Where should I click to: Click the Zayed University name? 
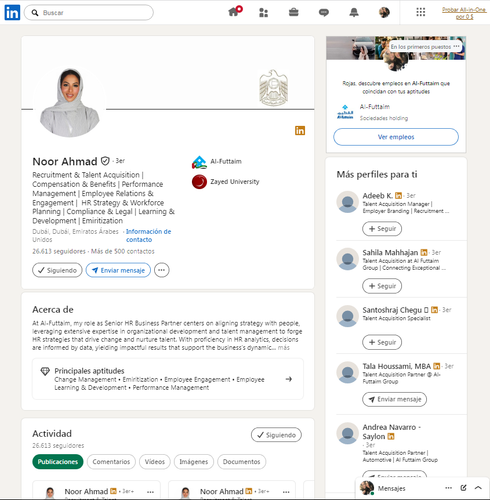pos(235,182)
